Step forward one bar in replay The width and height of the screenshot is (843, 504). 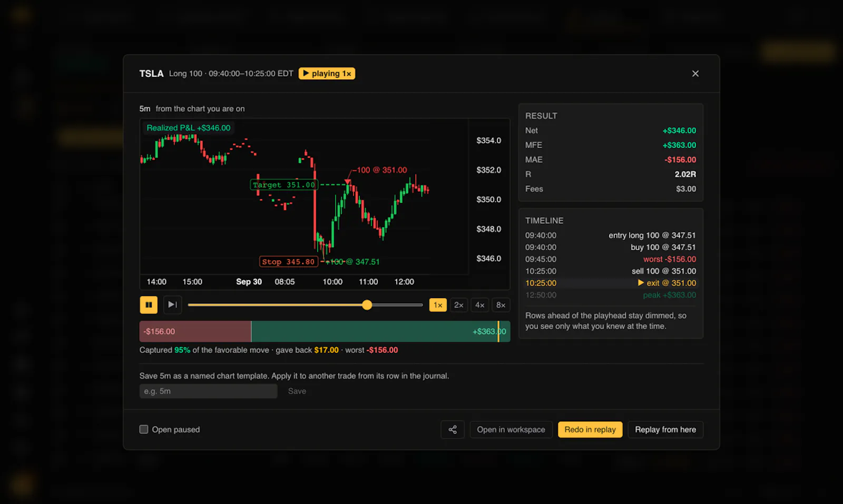(x=172, y=305)
